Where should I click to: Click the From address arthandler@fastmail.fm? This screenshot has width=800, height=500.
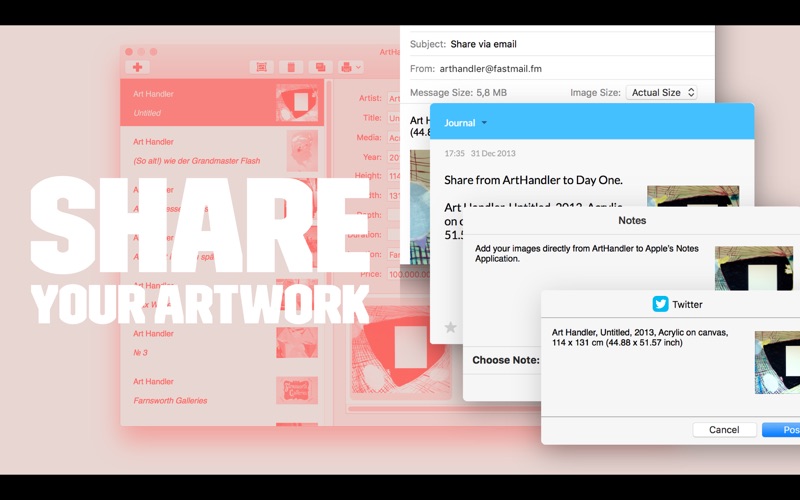point(490,68)
